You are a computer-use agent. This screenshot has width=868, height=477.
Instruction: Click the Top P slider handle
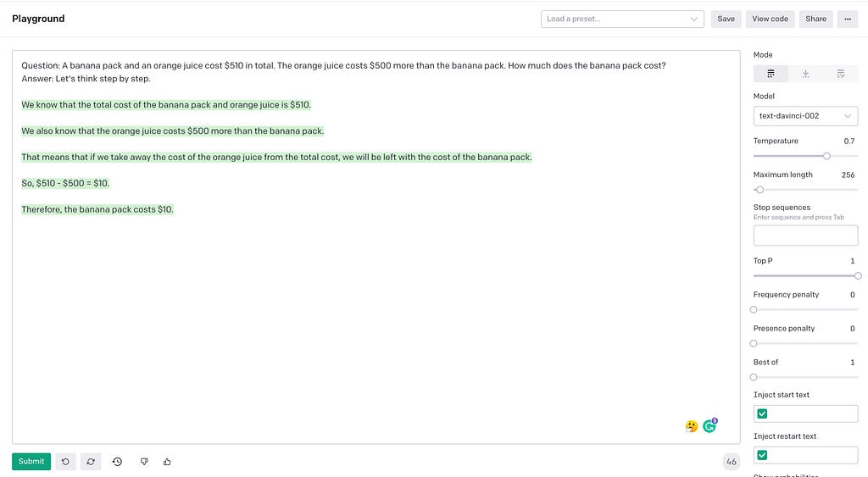[x=858, y=275]
